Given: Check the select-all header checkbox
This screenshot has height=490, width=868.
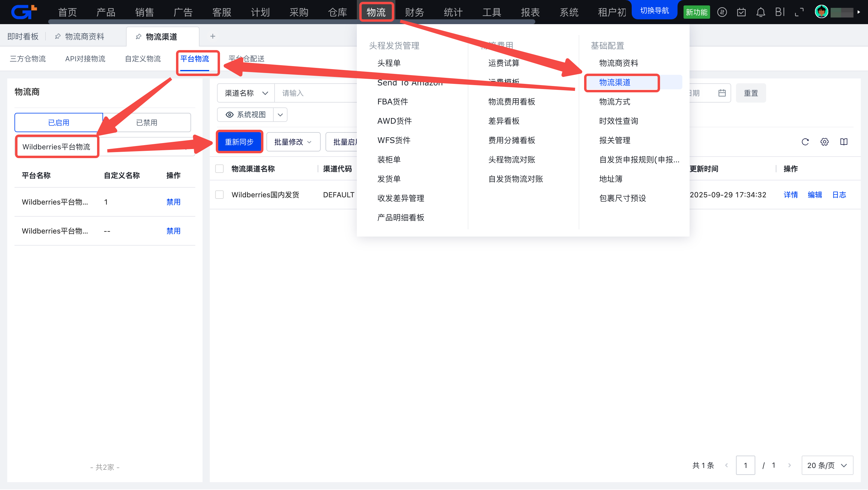Looking at the screenshot, I should click(219, 169).
